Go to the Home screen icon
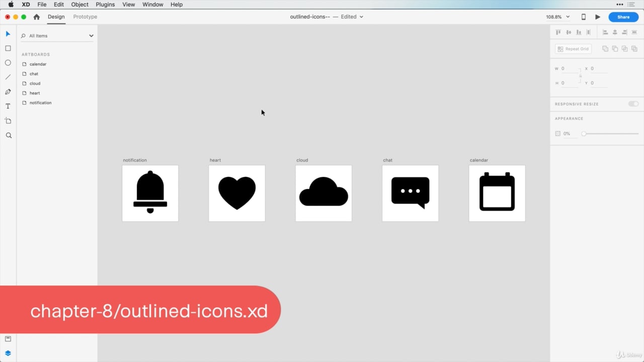 36,17
